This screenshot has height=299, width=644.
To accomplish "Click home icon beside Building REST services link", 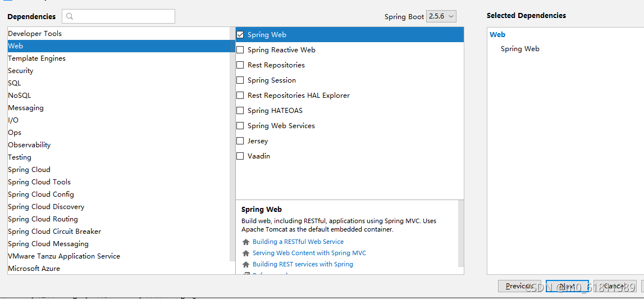I will (246, 264).
